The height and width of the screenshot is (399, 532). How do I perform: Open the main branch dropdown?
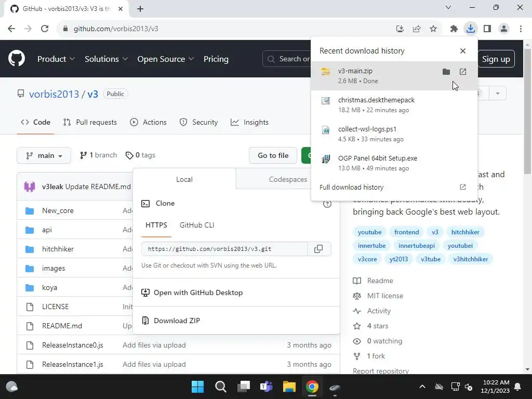pyautogui.click(x=44, y=155)
